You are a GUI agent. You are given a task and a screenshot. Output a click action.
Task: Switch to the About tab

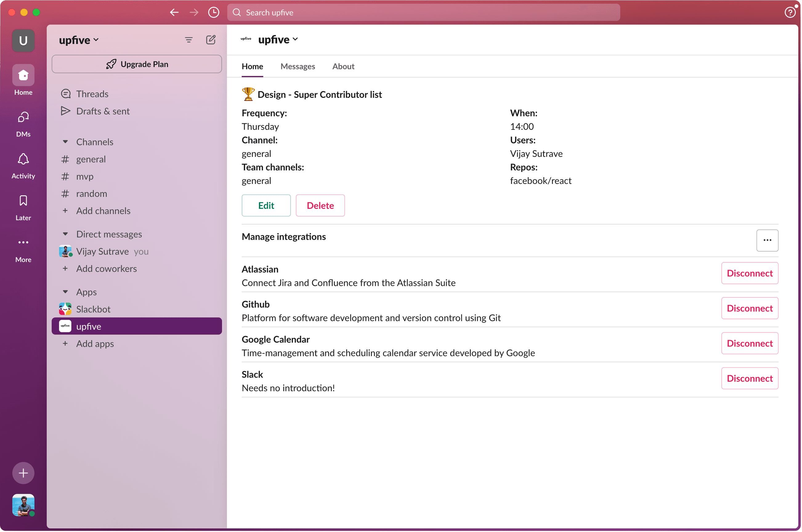[x=343, y=67]
